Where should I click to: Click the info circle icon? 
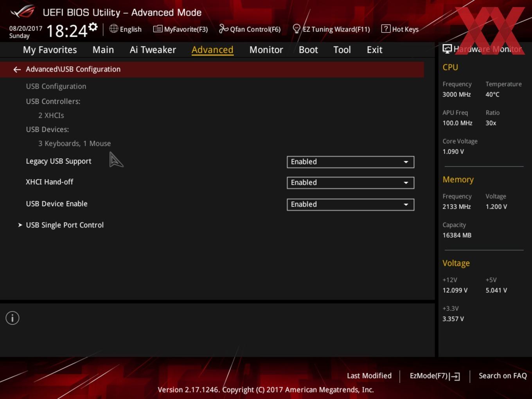(13, 318)
